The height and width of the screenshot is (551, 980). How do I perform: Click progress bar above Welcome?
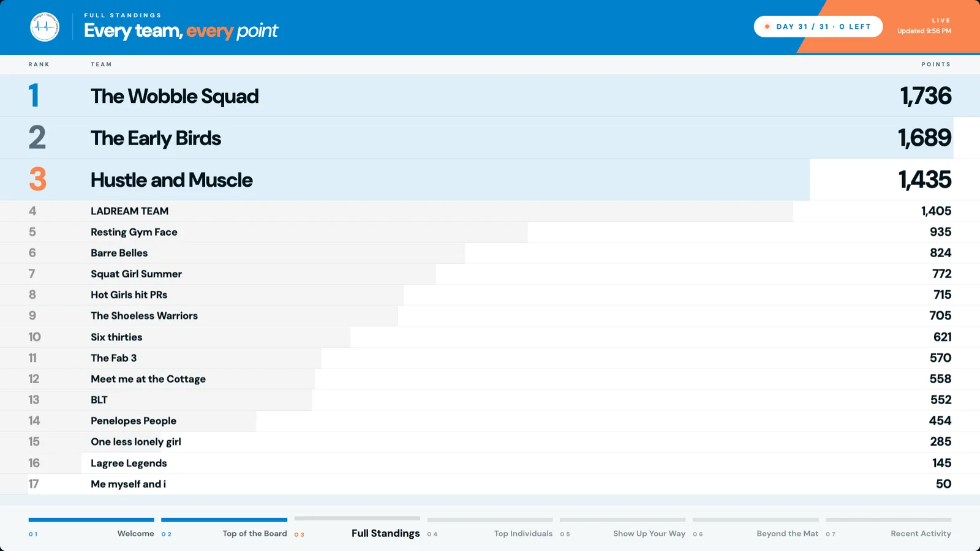click(x=91, y=520)
